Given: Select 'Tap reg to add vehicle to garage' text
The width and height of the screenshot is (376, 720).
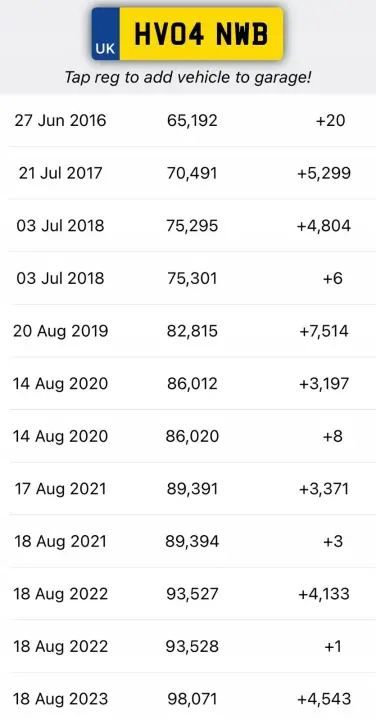Looking at the screenshot, I should (187, 77).
